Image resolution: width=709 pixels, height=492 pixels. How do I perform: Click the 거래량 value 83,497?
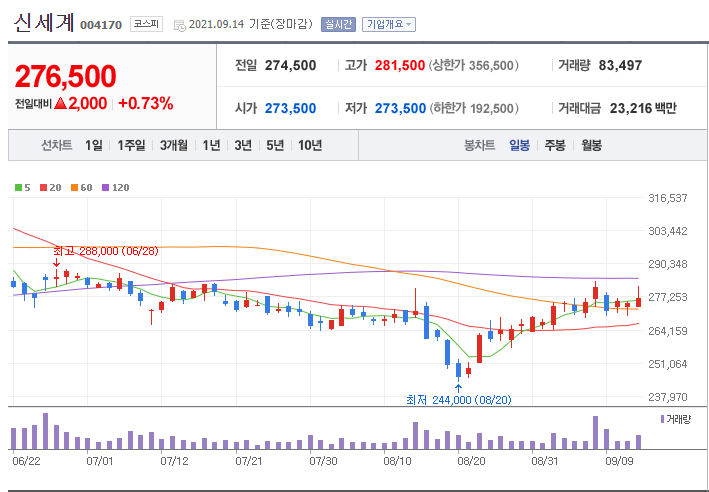point(620,66)
